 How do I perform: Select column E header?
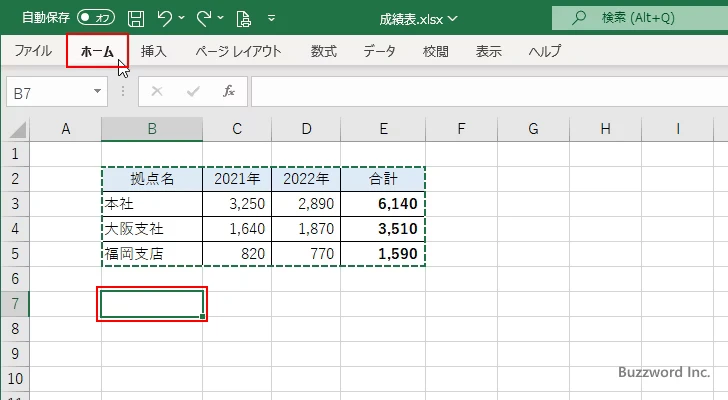pyautogui.click(x=383, y=129)
